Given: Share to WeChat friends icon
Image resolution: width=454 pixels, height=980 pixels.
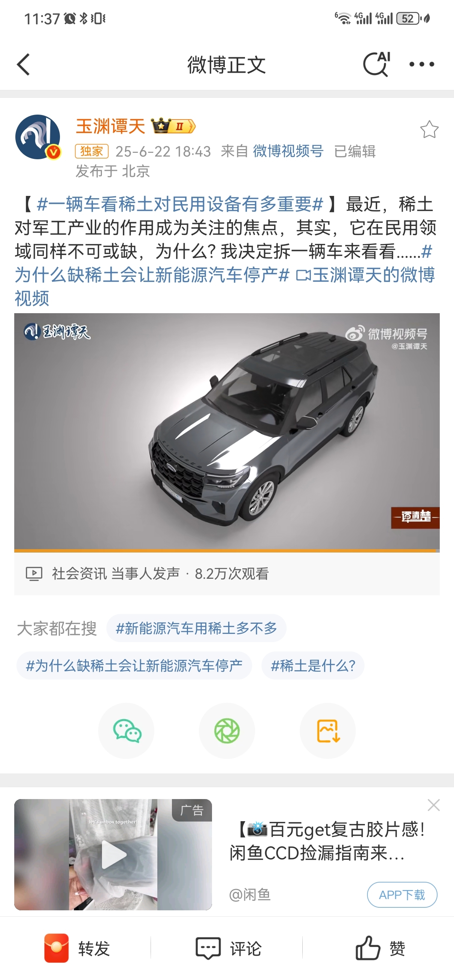Looking at the screenshot, I should click(127, 731).
